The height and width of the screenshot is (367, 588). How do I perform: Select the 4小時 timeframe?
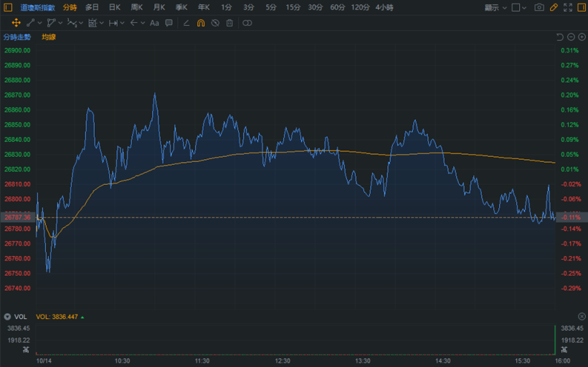(x=384, y=7)
